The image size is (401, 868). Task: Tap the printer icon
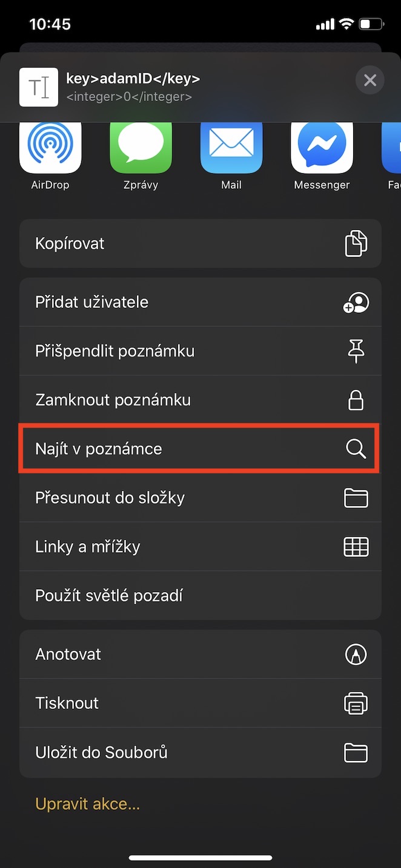(x=356, y=703)
